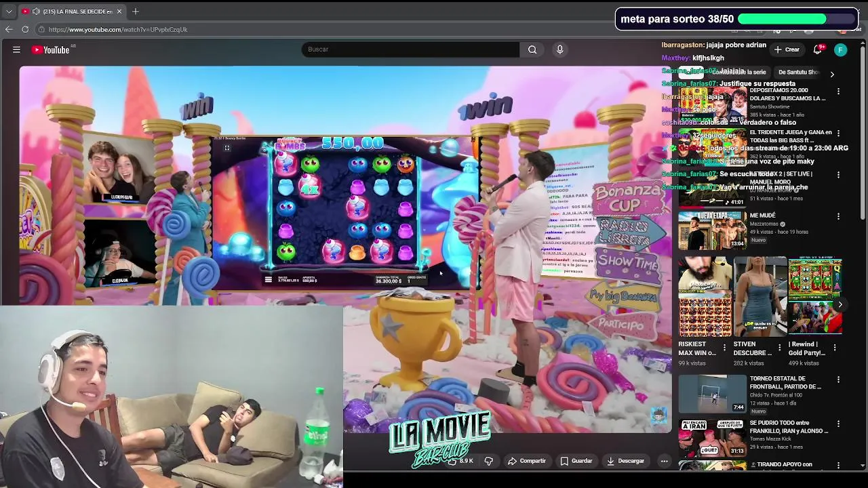Open options for EL TRIDENTE JUEGA video
The image size is (868, 488).
[838, 133]
